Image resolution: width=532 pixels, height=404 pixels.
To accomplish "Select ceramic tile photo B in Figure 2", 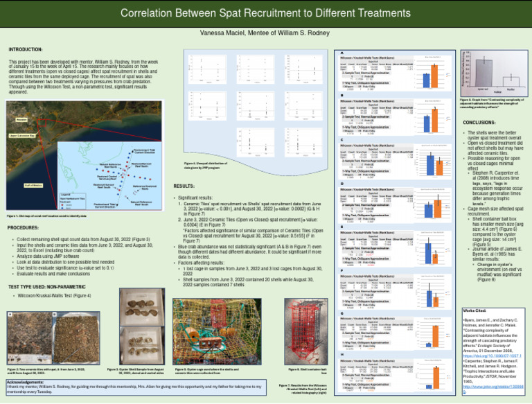I will point(76,337).
